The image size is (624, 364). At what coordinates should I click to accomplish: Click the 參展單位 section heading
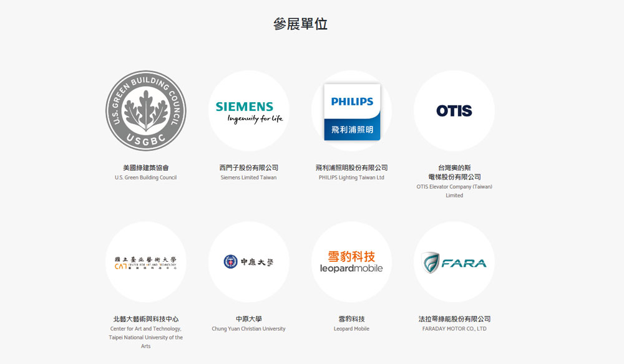[x=301, y=24]
